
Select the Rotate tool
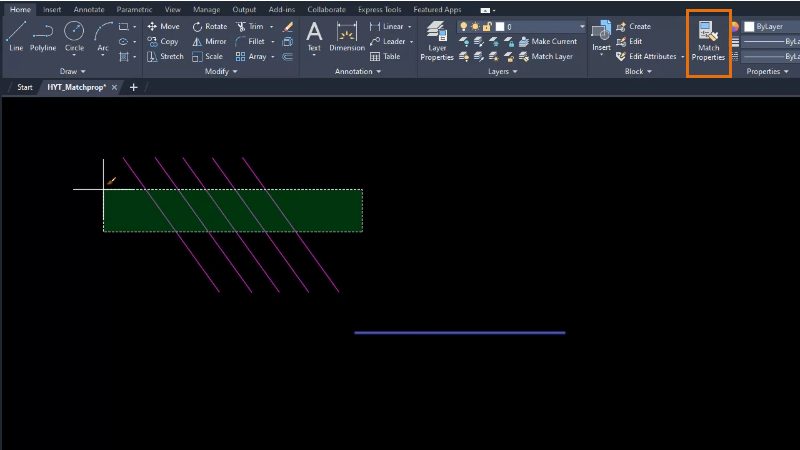pyautogui.click(x=210, y=27)
